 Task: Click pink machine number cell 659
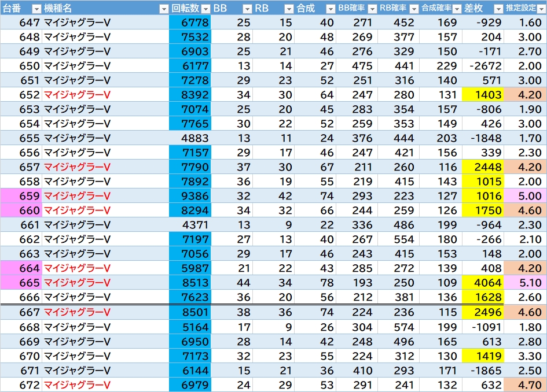coord(21,196)
